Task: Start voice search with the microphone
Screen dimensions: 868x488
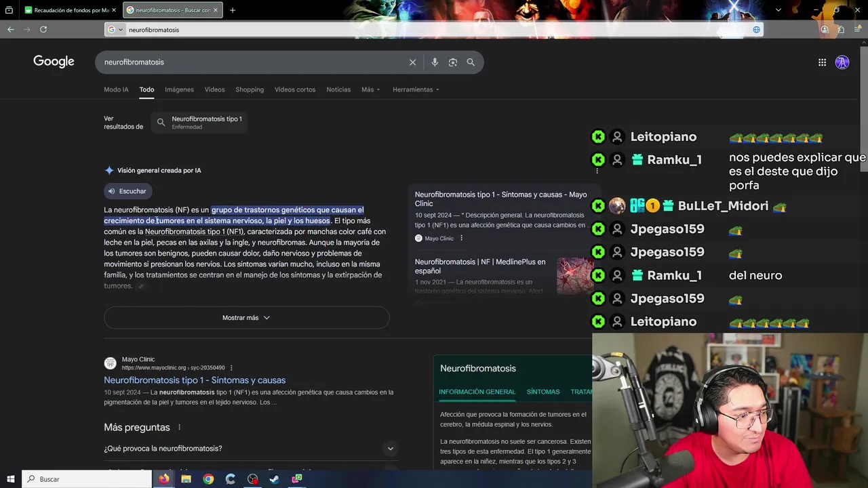Action: click(x=435, y=62)
